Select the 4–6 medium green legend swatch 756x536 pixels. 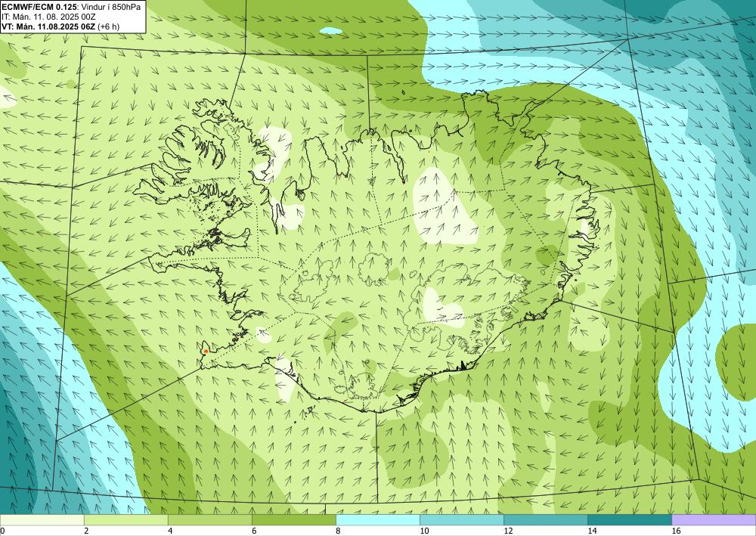pos(209,520)
